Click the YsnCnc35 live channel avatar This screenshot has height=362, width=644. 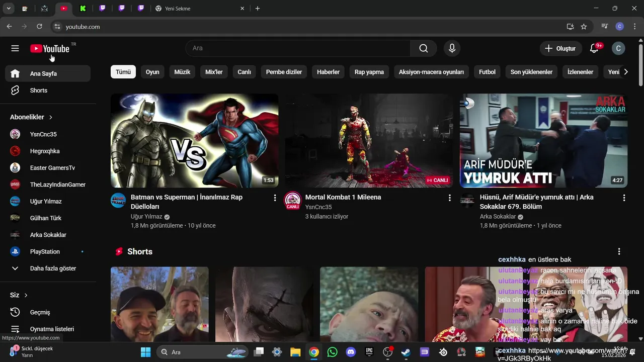[292, 200]
